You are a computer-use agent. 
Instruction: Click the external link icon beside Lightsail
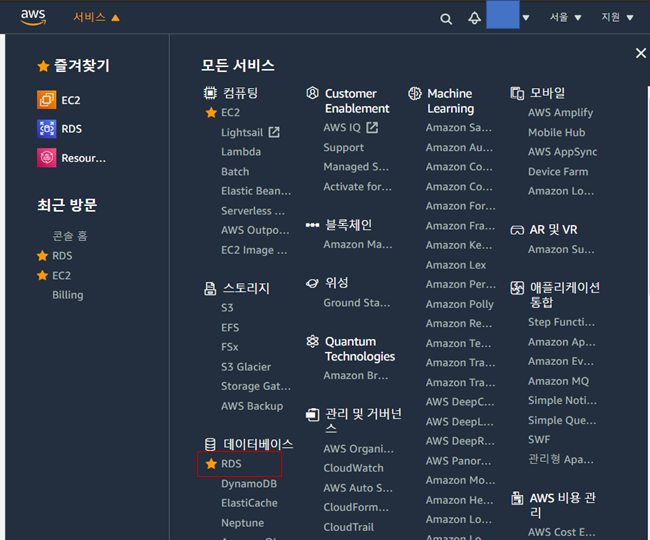pyautogui.click(x=274, y=132)
